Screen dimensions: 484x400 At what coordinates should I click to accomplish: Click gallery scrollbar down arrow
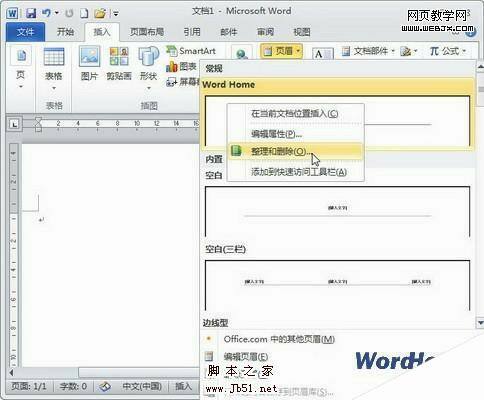[x=480, y=322]
